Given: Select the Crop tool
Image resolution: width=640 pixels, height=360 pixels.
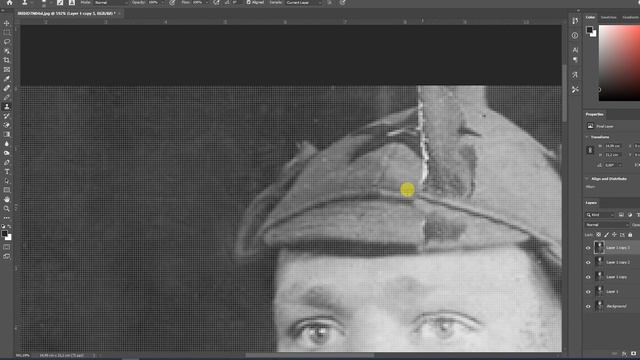Looking at the screenshot, I should click(x=7, y=60).
